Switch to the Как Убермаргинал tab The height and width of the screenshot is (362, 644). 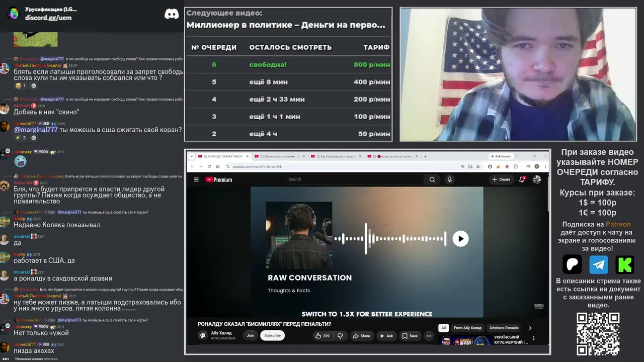(x=337, y=156)
